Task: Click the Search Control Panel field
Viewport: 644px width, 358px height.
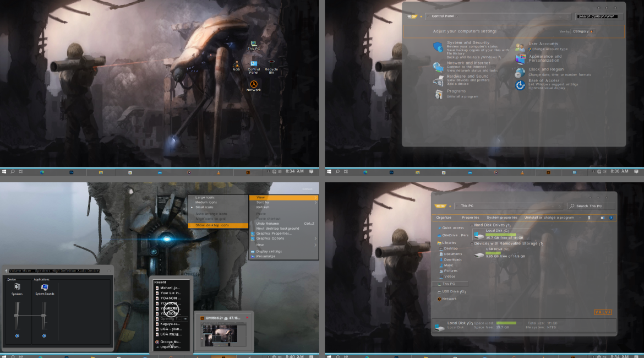Action: [x=597, y=17]
